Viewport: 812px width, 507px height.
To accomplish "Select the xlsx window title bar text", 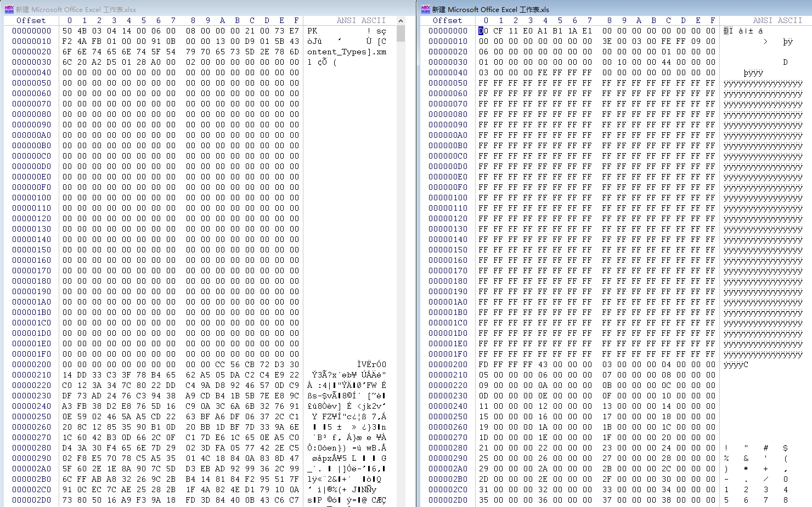I will 76,9.
